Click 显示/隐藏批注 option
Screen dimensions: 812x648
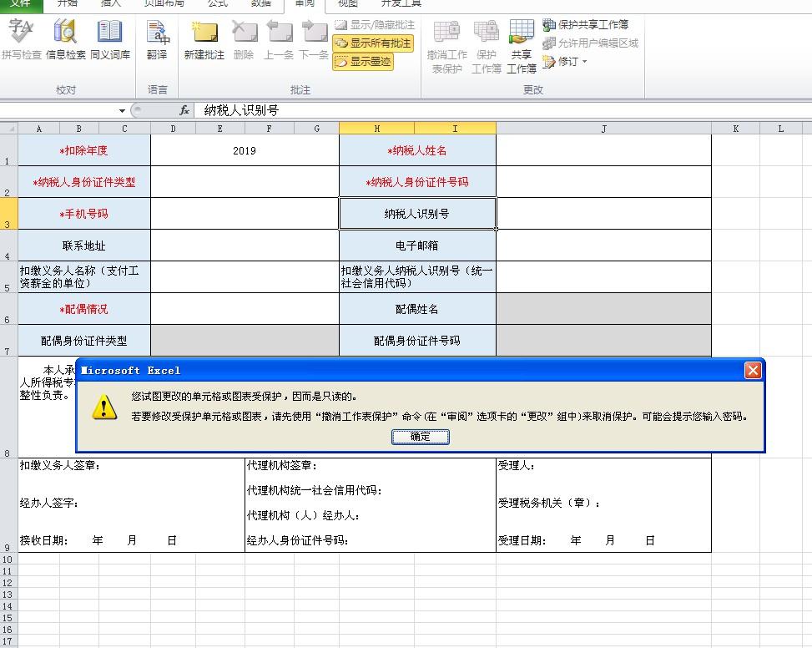point(375,24)
